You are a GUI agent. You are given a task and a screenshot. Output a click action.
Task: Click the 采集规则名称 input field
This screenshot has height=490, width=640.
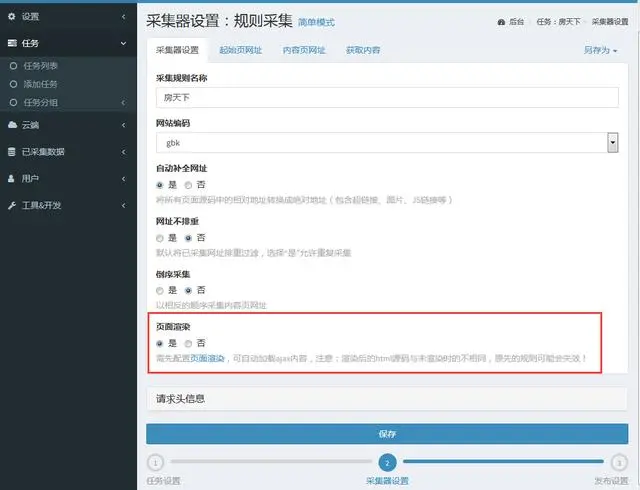pyautogui.click(x=387, y=98)
